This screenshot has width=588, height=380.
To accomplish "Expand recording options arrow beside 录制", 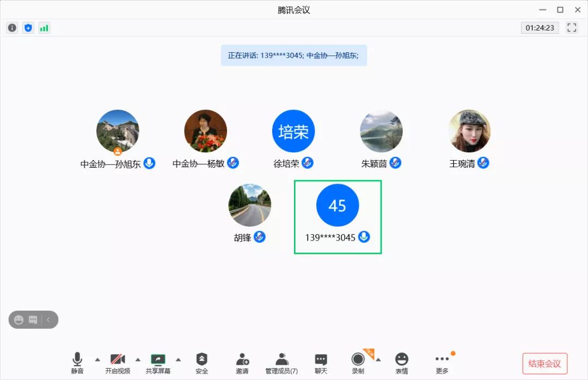I will tap(378, 360).
